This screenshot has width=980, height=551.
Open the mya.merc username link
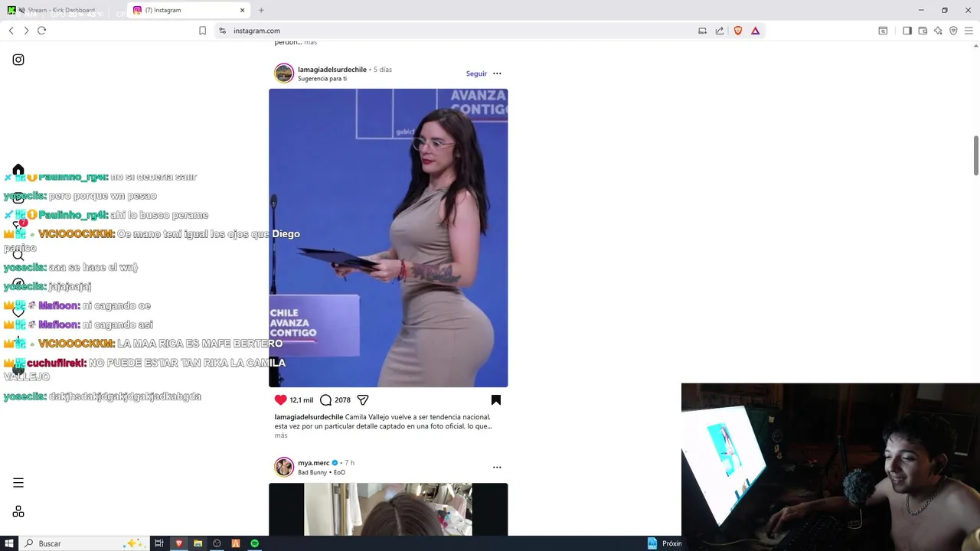314,463
